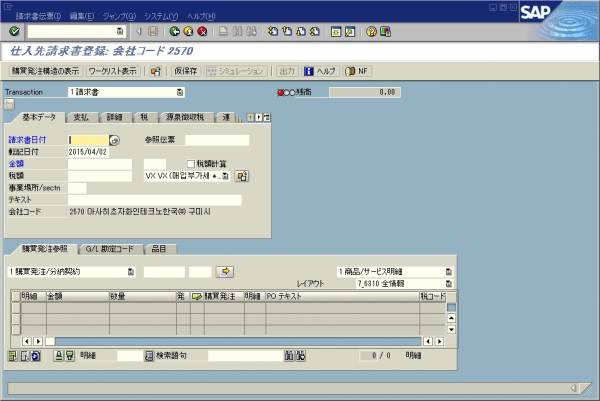The image size is (600, 401).
Task: Open the システム menu
Action: point(160,17)
